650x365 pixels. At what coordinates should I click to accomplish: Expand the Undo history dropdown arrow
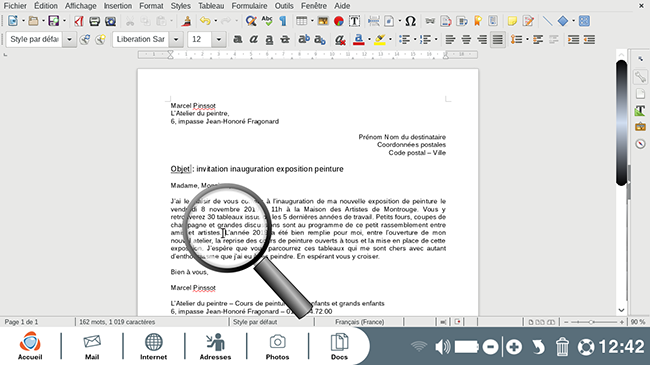pos(215,21)
